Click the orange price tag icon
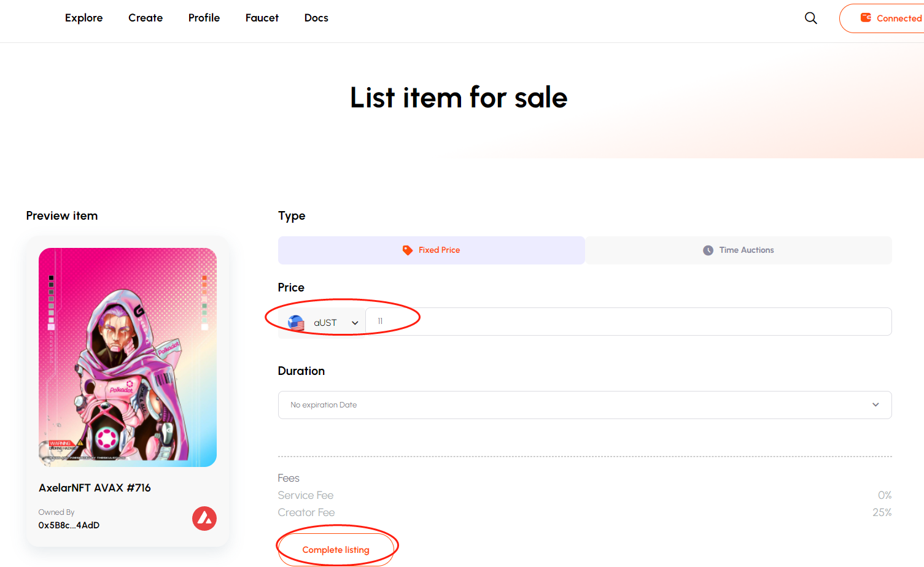Image resolution: width=924 pixels, height=567 pixels. tap(407, 250)
